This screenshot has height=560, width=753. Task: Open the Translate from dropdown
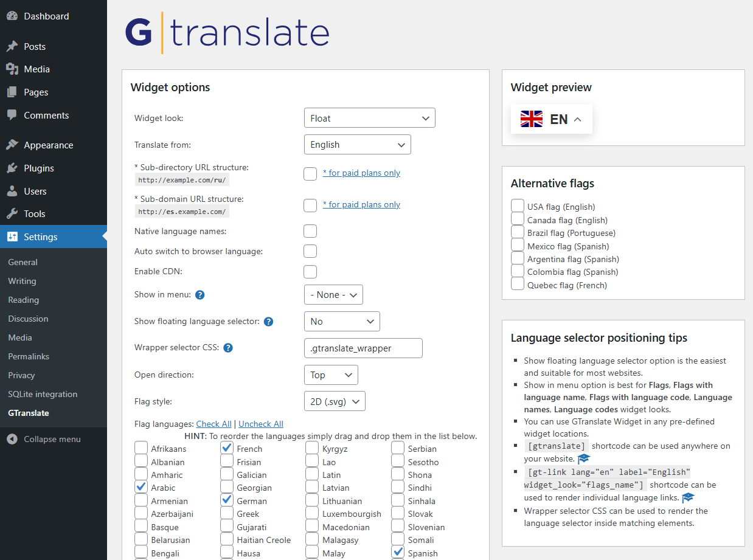[x=357, y=145]
